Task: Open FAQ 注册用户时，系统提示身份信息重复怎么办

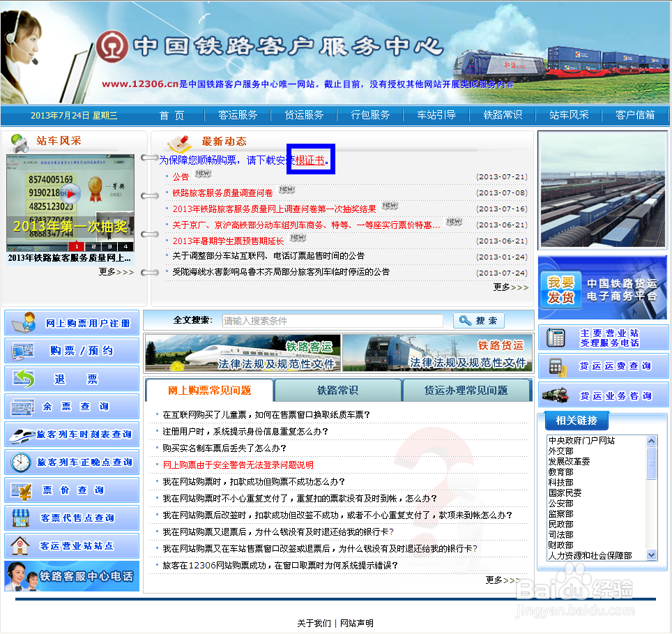Action: click(245, 431)
